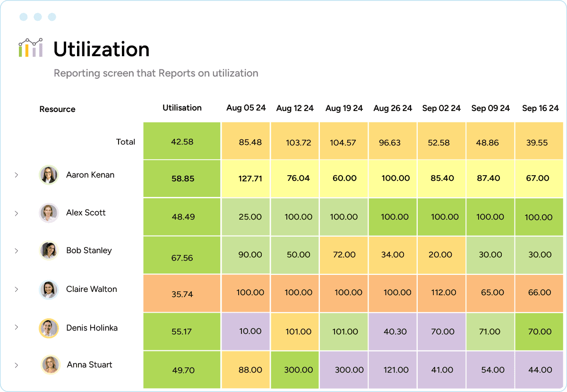Screen dimensions: 567x392
Task: Expand Claire Walton's row details
Action: (17, 290)
